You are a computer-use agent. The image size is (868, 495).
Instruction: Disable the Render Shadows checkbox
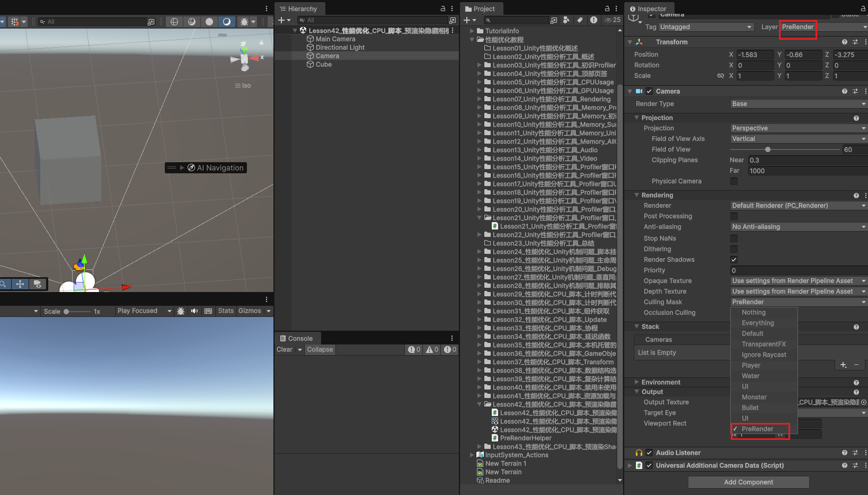point(734,260)
